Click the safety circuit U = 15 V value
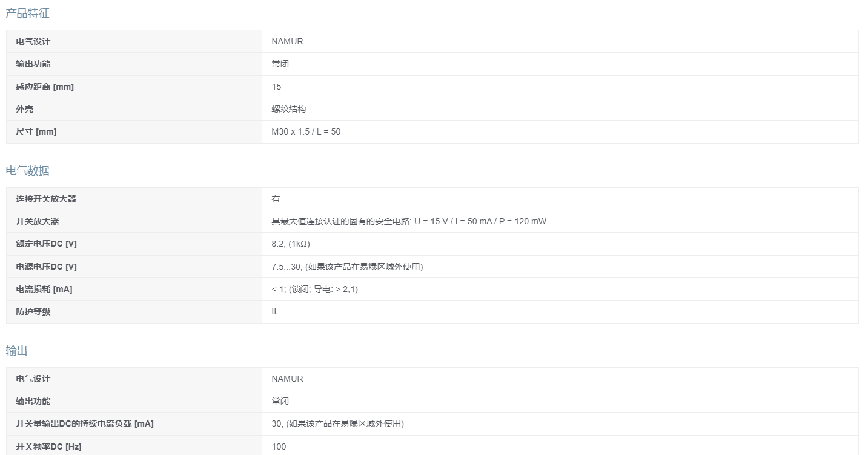868x455 pixels. point(409,221)
